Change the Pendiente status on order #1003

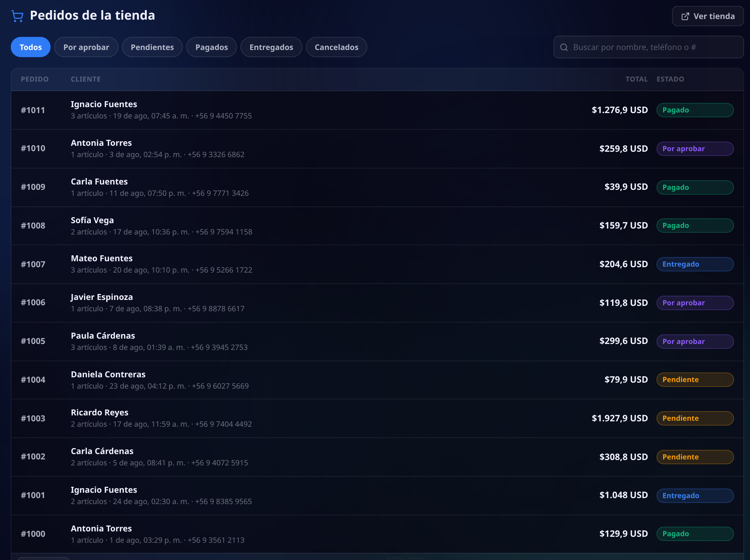(695, 418)
